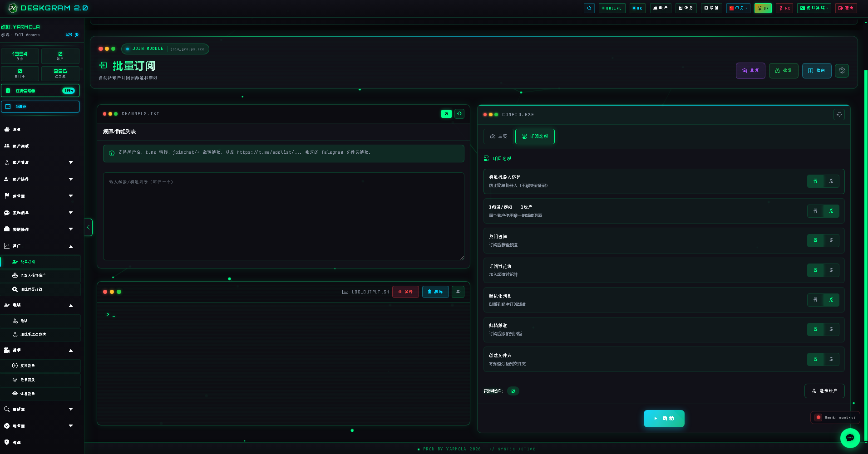868x454 pixels.
Task: Set 关闭通知 option to 是
Action: point(831,240)
